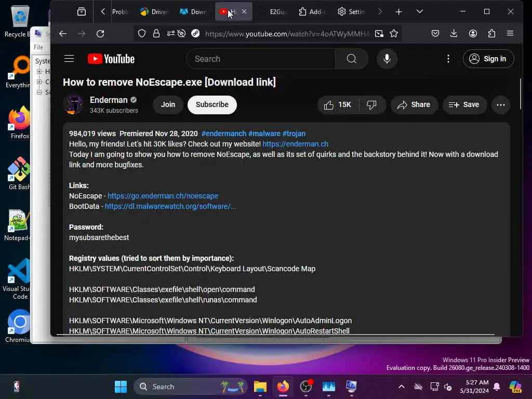Collapse the S tree node in background window
This screenshot has height=399, width=532.
[39, 92]
